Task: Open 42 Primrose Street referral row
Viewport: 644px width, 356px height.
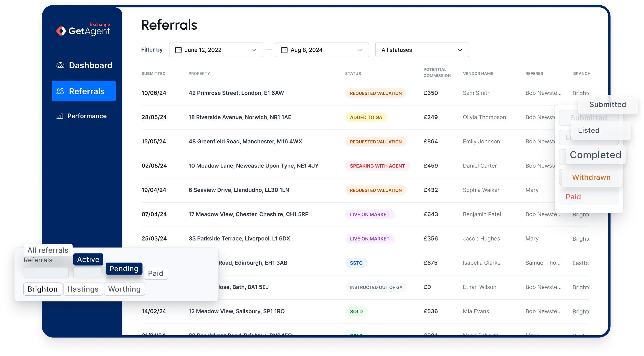Action: [x=236, y=93]
